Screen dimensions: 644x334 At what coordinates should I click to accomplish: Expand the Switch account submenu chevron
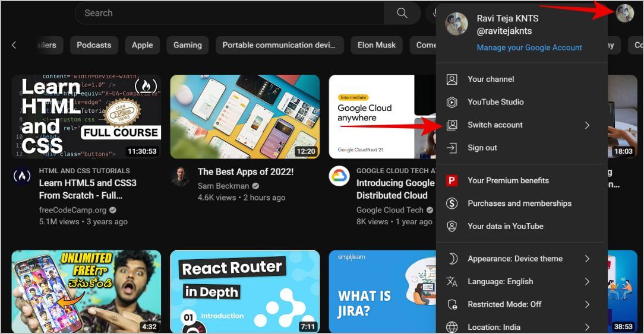tap(587, 125)
